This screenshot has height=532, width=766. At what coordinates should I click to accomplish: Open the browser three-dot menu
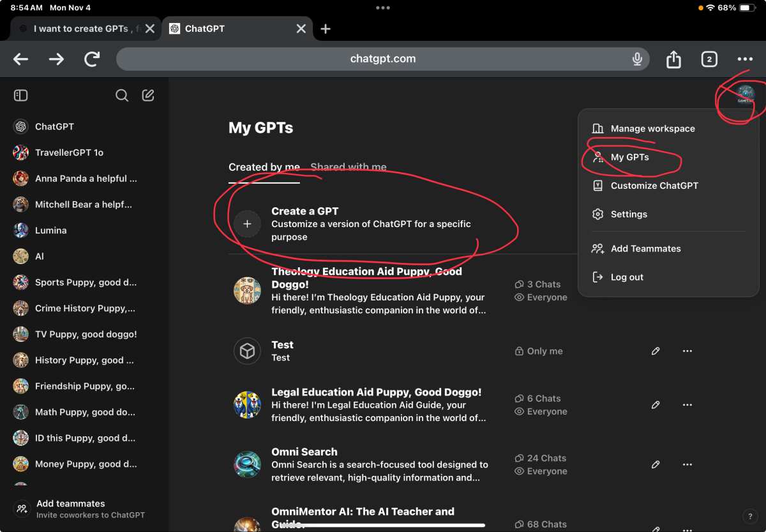745,59
